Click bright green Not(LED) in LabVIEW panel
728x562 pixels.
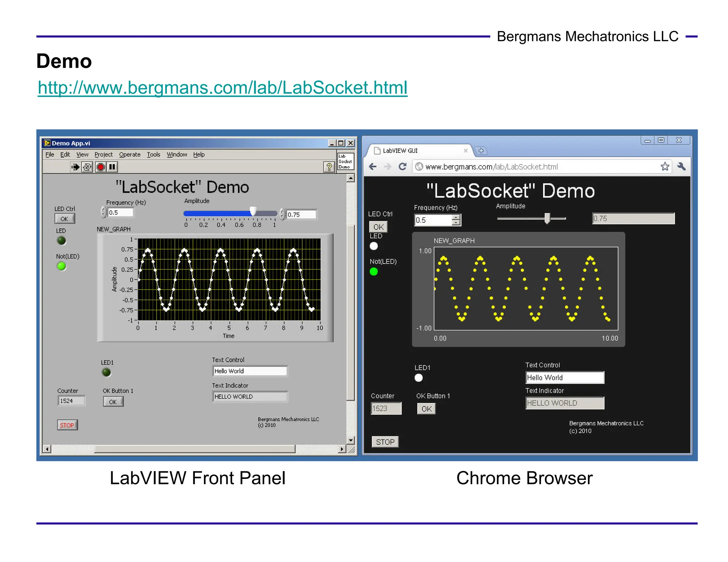[x=61, y=266]
